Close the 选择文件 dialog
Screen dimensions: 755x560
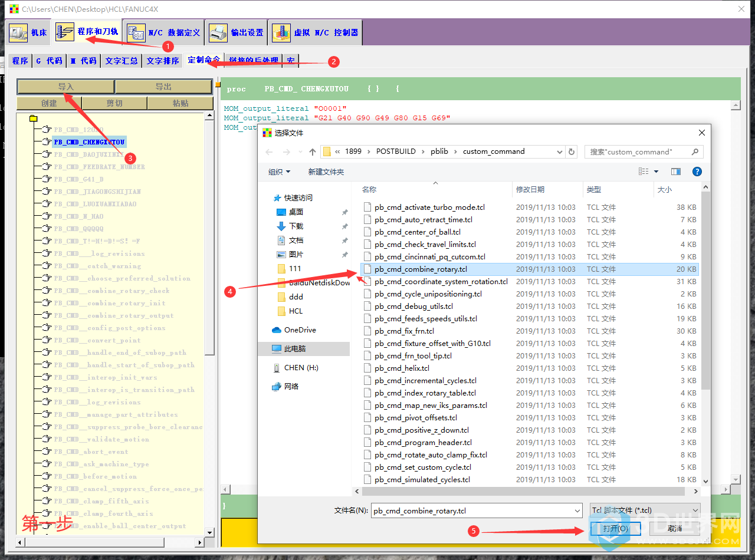701,133
